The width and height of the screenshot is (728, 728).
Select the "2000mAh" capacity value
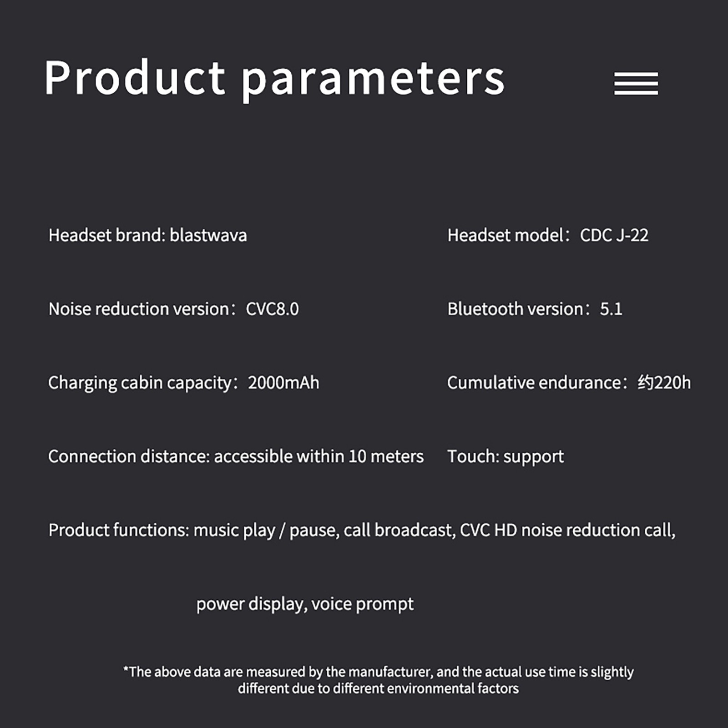283,383
